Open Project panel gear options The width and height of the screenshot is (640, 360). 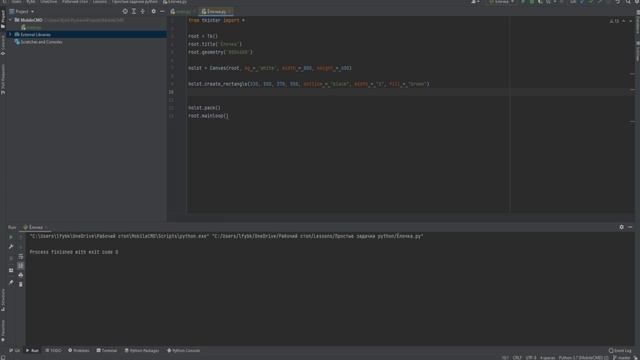click(153, 11)
